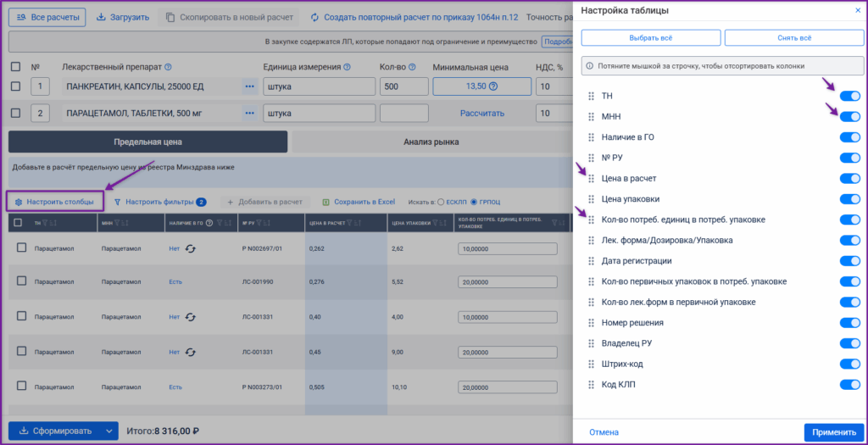Click the Применить button
Viewport: 868px width, 445px height.
[834, 432]
